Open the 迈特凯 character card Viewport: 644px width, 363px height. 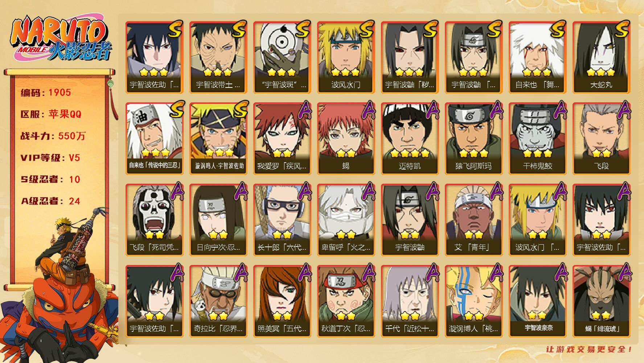410,139
